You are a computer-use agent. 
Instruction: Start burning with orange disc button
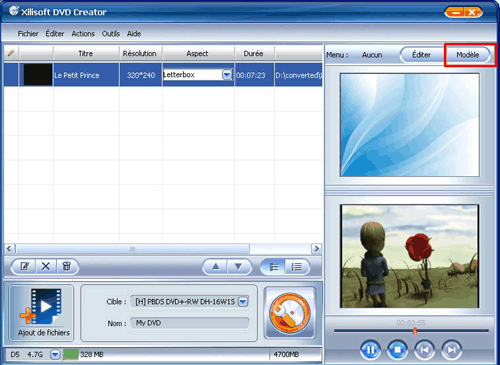(290, 313)
